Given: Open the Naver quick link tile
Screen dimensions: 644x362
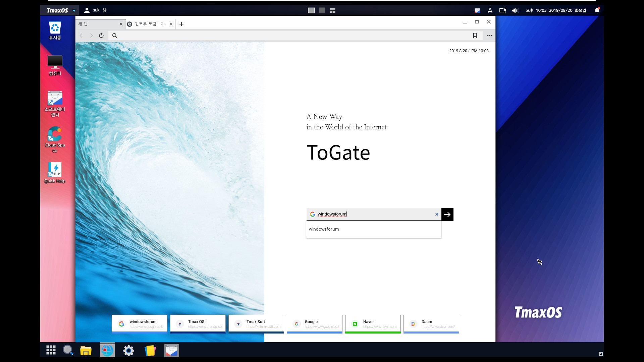Looking at the screenshot, I should pos(373,324).
